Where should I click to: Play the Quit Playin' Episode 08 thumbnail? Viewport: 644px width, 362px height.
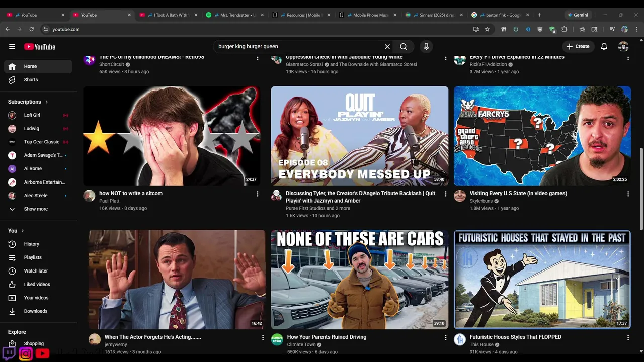tap(360, 136)
